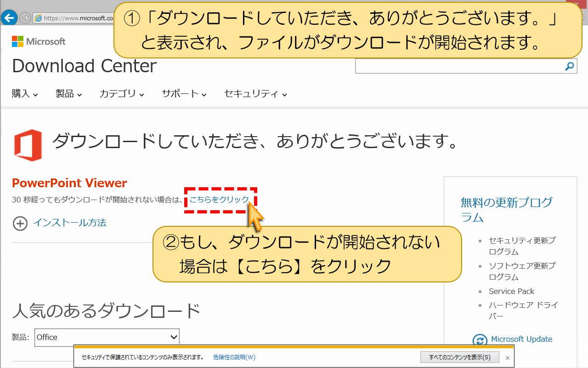Click the address bar URL
Viewport: 588px width, 368px height.
78,18
